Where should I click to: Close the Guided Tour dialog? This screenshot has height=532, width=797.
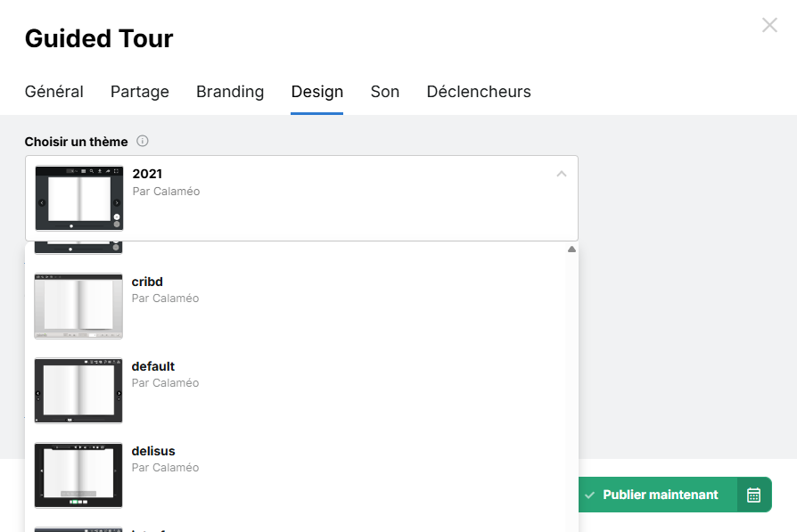(769, 25)
